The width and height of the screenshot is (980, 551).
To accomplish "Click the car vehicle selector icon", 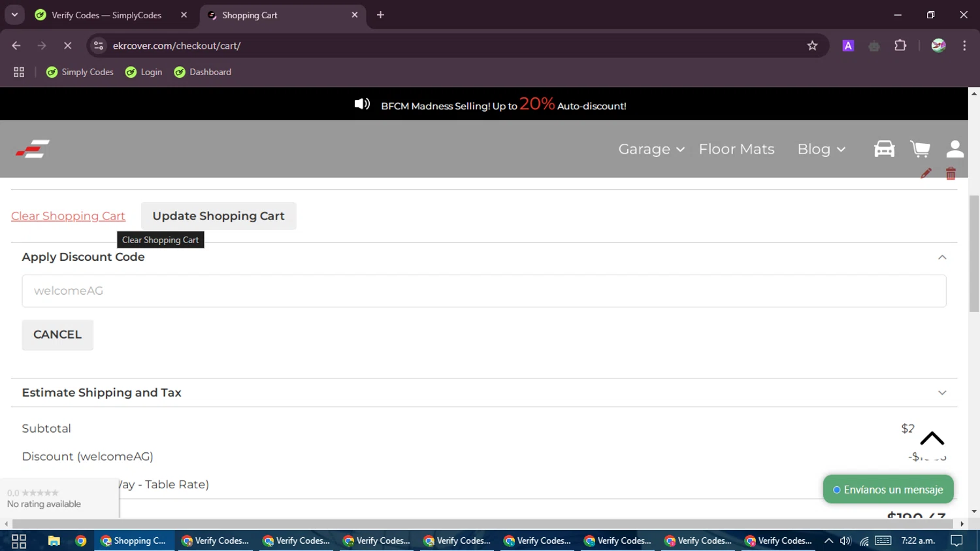I will click(884, 149).
